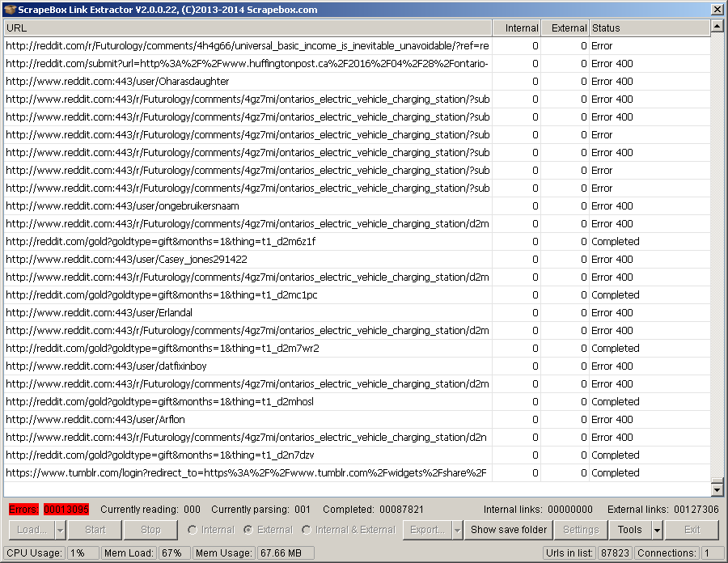The width and height of the screenshot is (728, 563).
Task: Select the gold gift t1_d2mc1pc URL row
Action: click(357, 294)
